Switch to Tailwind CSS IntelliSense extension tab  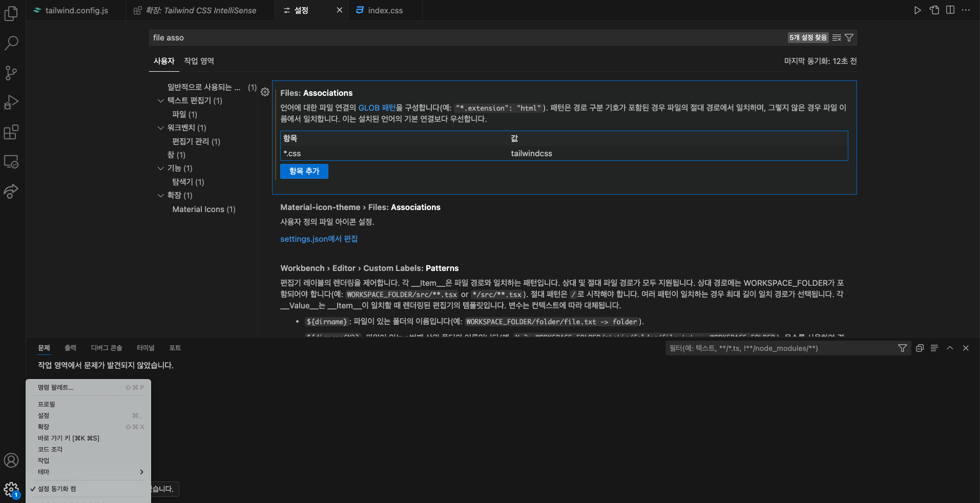coord(200,10)
